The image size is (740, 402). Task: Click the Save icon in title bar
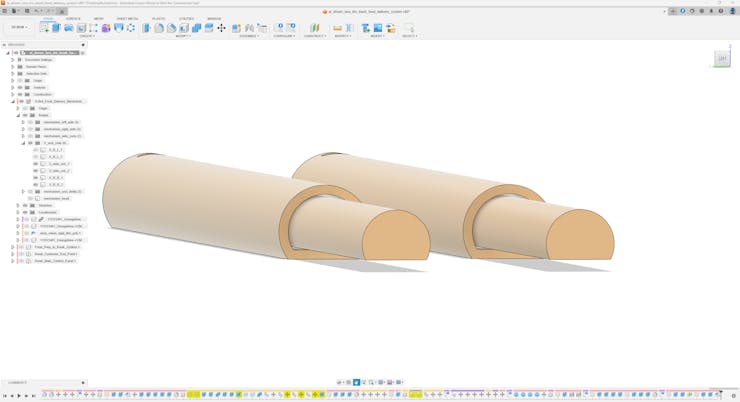(27, 11)
